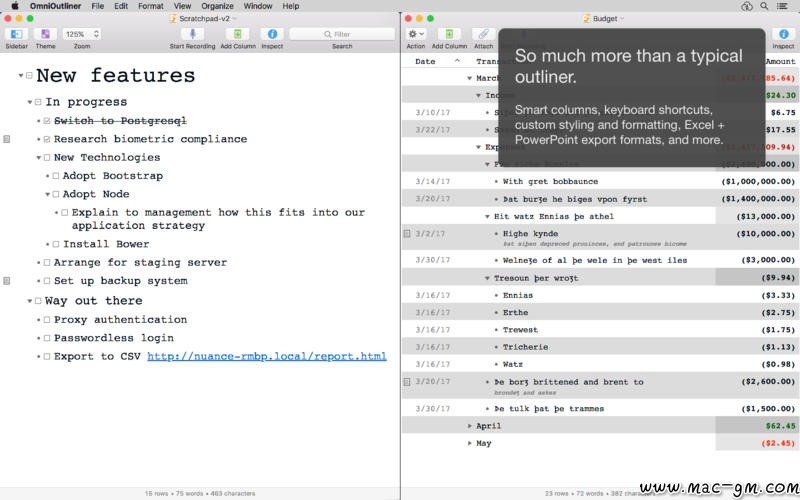Screen dimensions: 800x500
Task: Open the OmniOutliner application menu
Action: pos(55,6)
